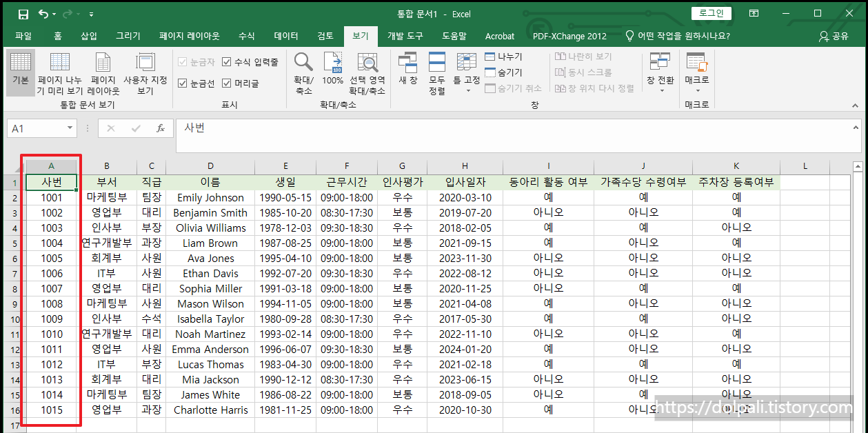Click the Name Box showing A1

click(37, 129)
